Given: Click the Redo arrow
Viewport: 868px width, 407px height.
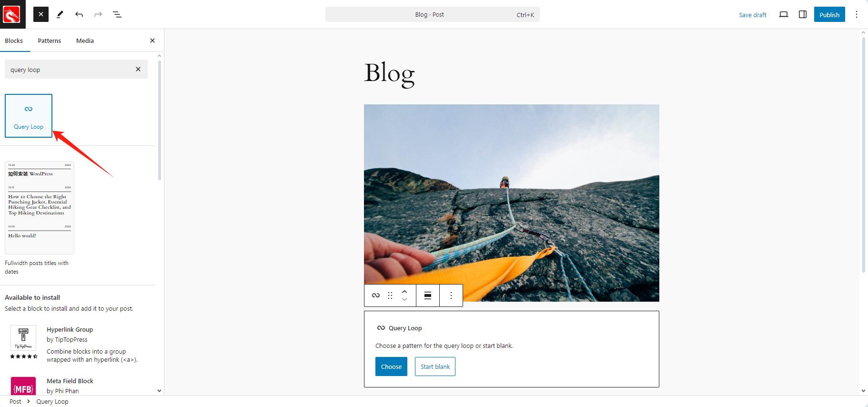Looking at the screenshot, I should 98,14.
